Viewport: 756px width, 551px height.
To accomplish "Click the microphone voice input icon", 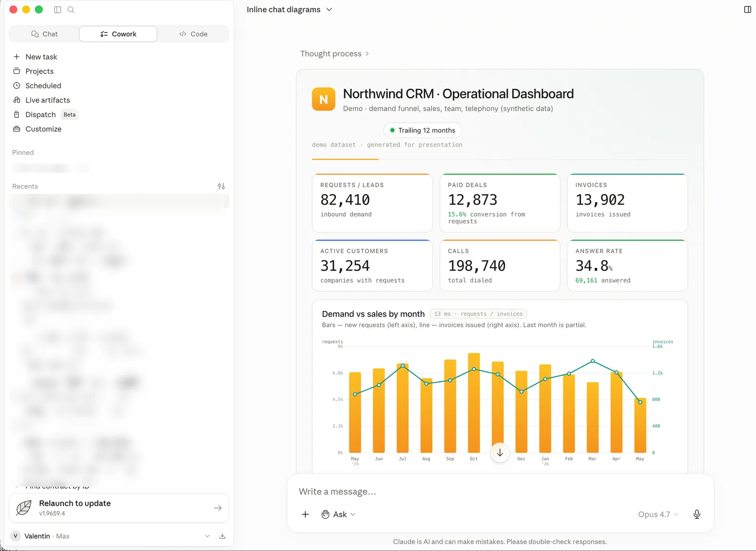I will tap(696, 514).
